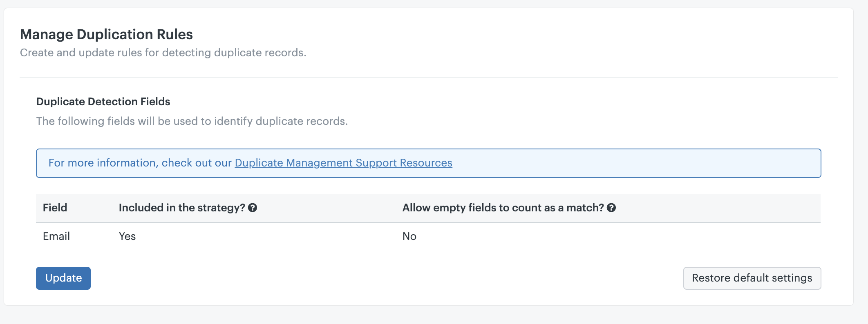868x324 pixels.
Task: Click the Yes value in the Email row
Action: click(x=127, y=236)
